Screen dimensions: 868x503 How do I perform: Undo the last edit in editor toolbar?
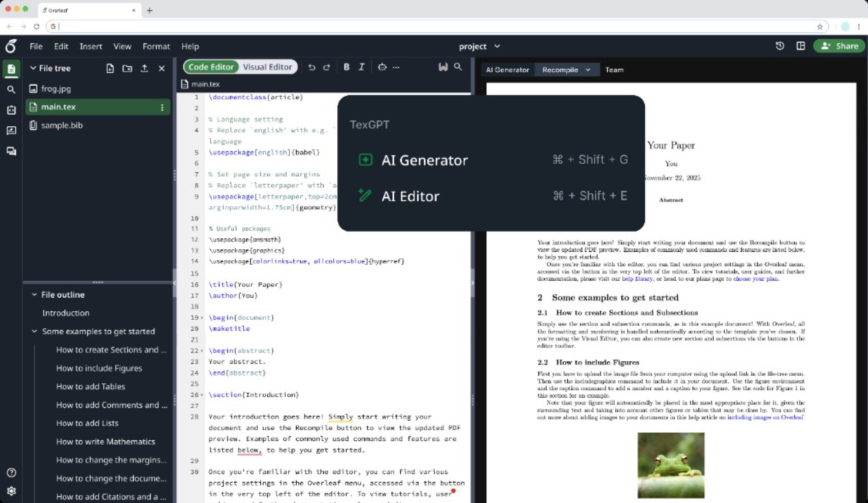point(312,67)
